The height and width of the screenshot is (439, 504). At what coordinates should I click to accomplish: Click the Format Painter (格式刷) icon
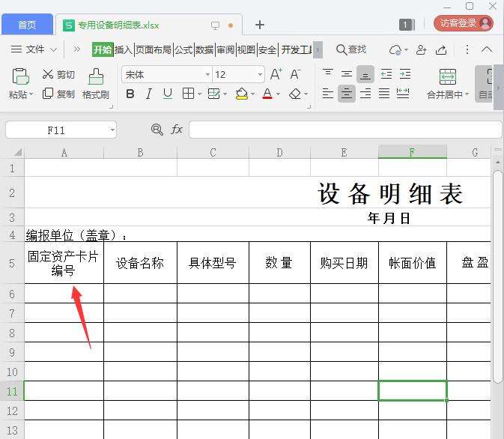(x=96, y=76)
